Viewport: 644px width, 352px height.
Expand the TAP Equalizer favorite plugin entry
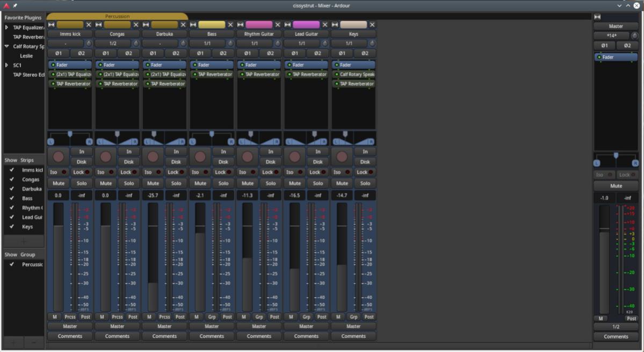[7, 27]
